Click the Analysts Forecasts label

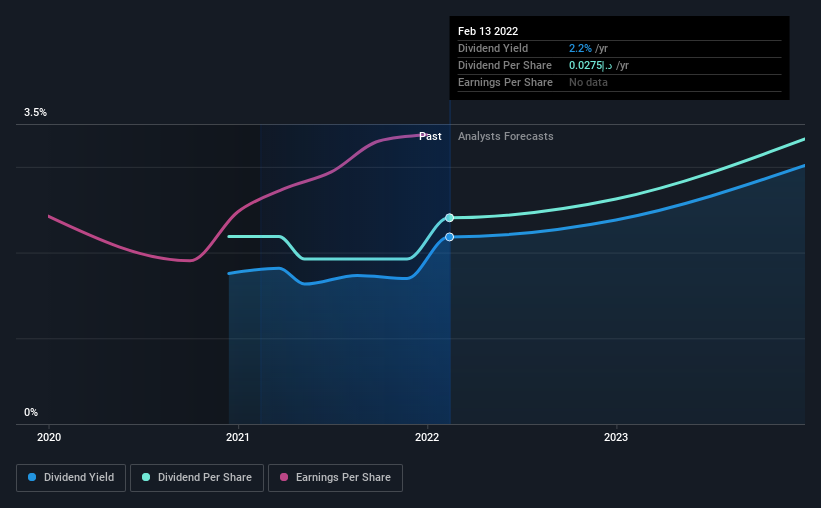(506, 136)
